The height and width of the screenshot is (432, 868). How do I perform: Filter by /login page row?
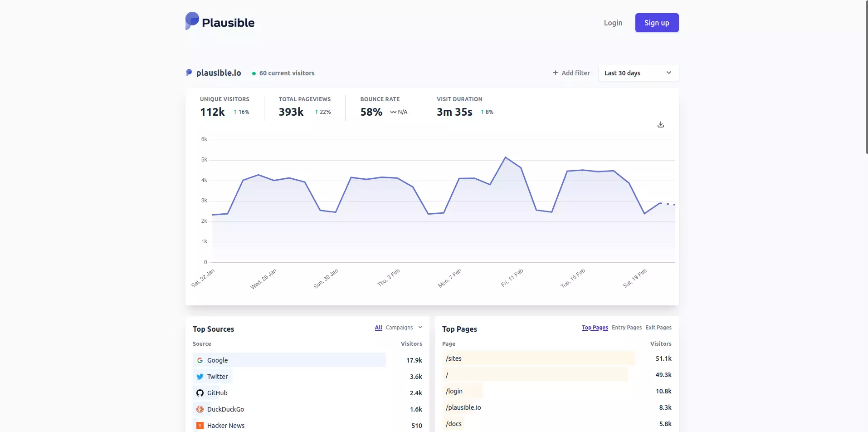tap(557, 391)
